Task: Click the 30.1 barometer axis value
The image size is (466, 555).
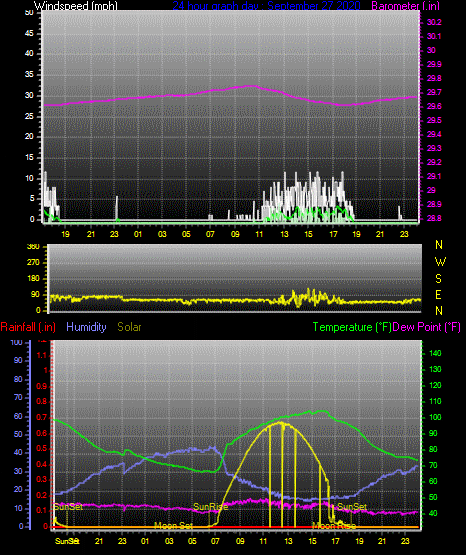Action: click(x=434, y=36)
